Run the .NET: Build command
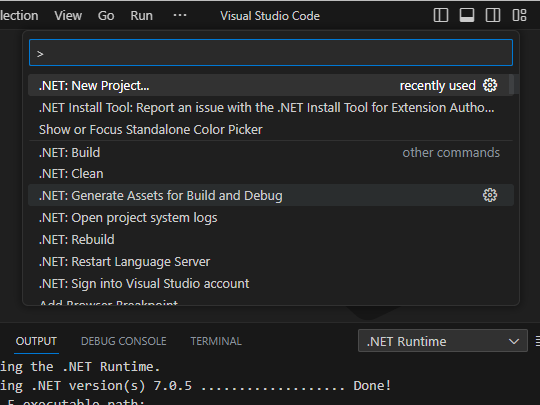The image size is (540, 405). tap(271, 153)
